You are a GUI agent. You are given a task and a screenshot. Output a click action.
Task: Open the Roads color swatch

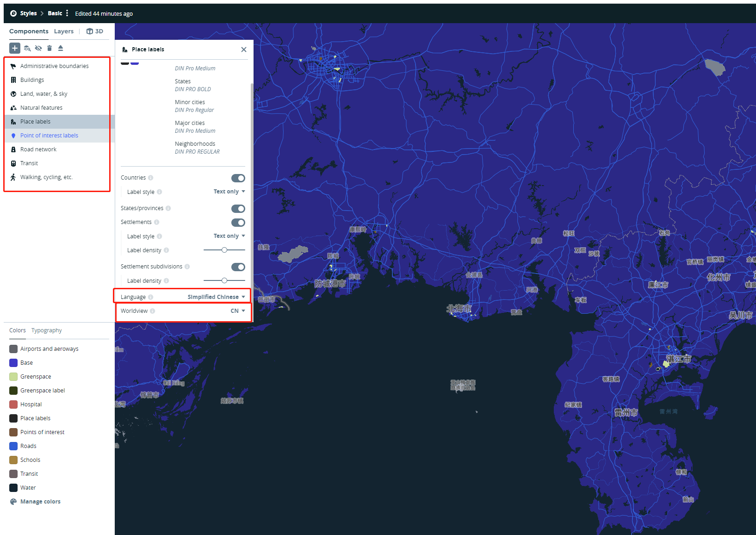(12, 446)
